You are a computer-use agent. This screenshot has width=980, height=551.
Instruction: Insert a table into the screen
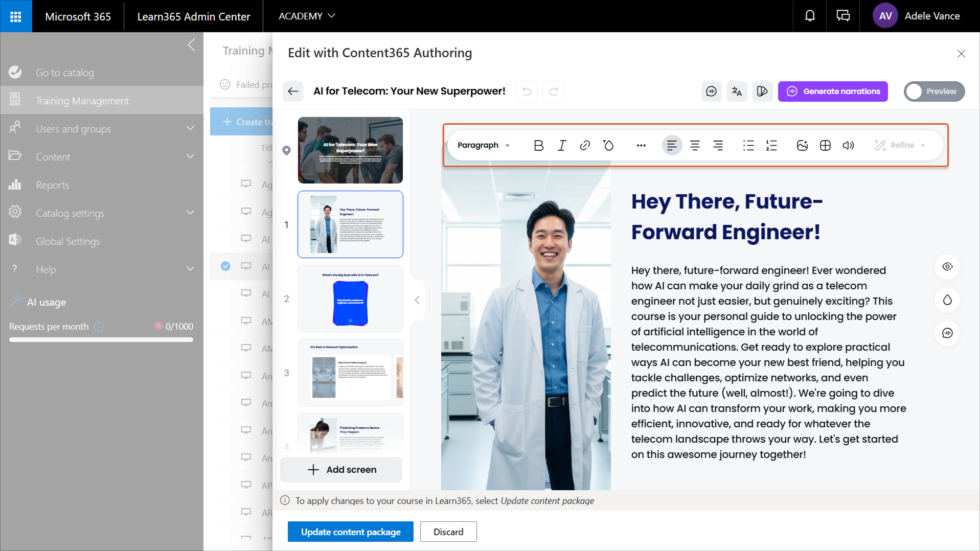(x=825, y=146)
